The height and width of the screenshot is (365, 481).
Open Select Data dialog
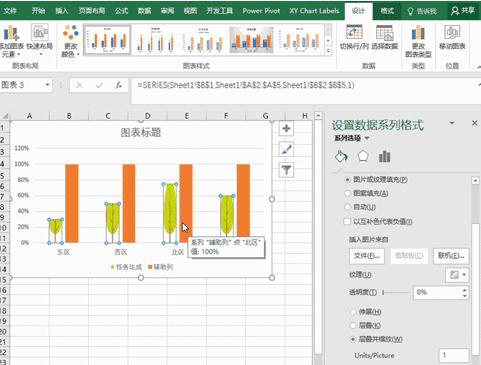point(385,37)
